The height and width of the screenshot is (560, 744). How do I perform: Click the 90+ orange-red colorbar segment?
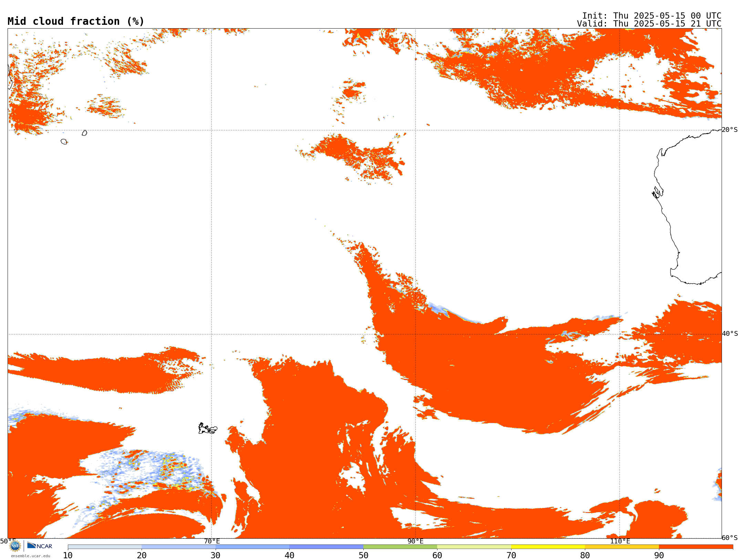point(696,547)
